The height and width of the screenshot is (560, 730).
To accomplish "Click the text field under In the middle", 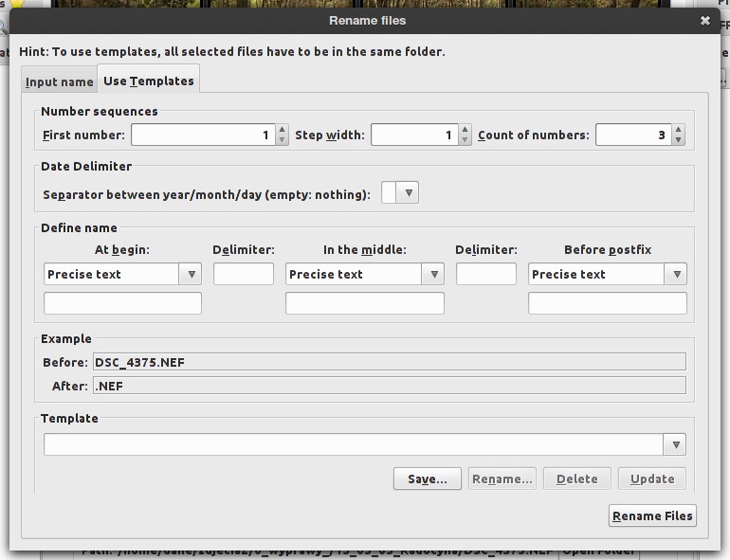I will (365, 303).
